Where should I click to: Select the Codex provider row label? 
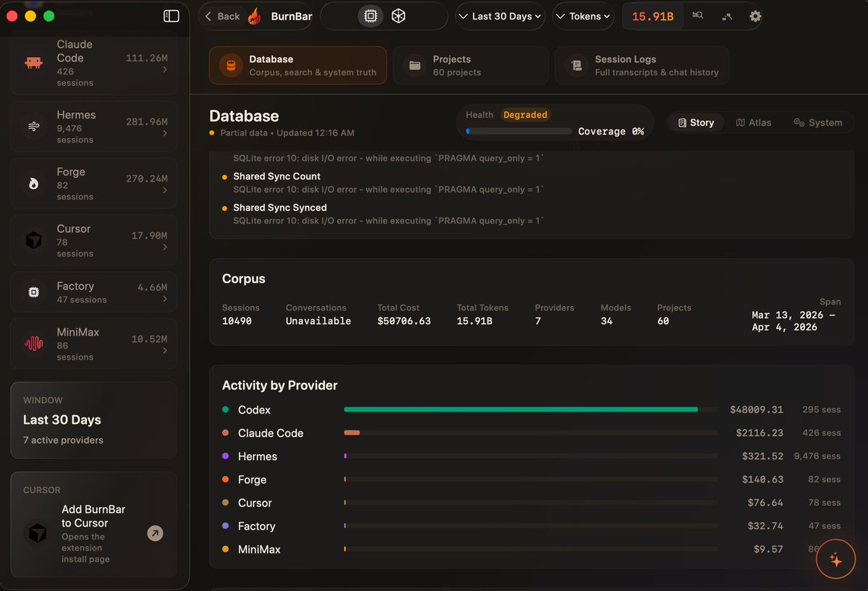(254, 410)
